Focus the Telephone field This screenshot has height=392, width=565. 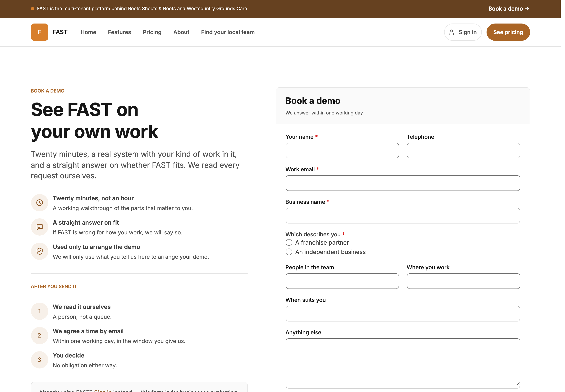pos(463,151)
